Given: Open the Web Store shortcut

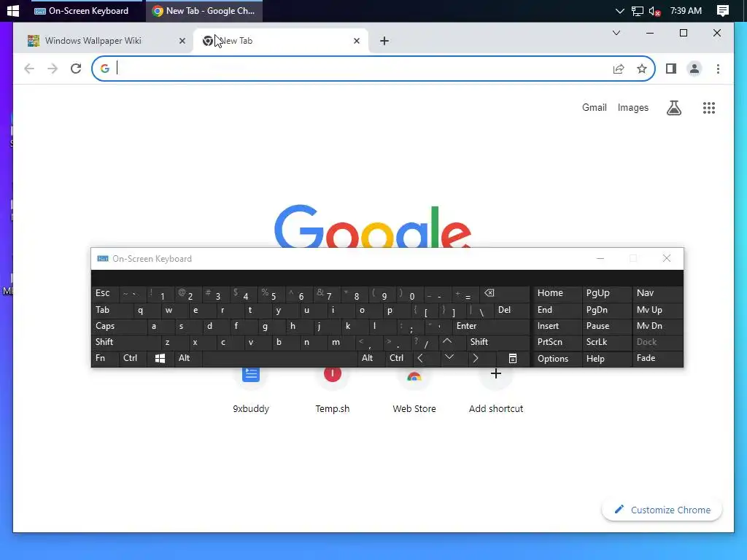Looking at the screenshot, I should (414, 389).
